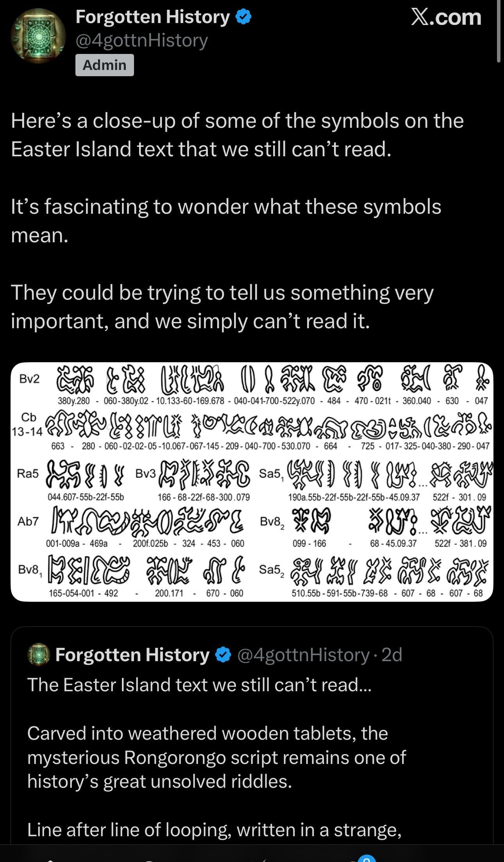Screen dimensions: 504x862
Task: Click the verified badge beside the top Forgotten History name
Action: [243, 18]
